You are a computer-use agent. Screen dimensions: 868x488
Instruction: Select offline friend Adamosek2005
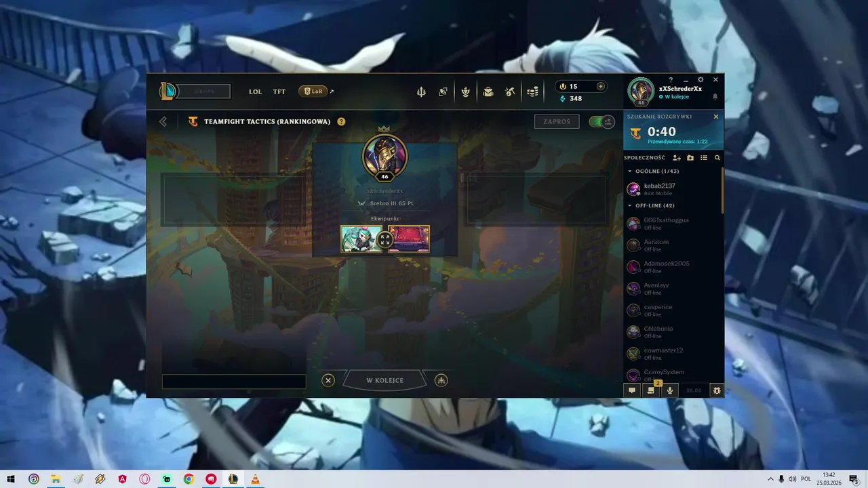click(x=673, y=267)
